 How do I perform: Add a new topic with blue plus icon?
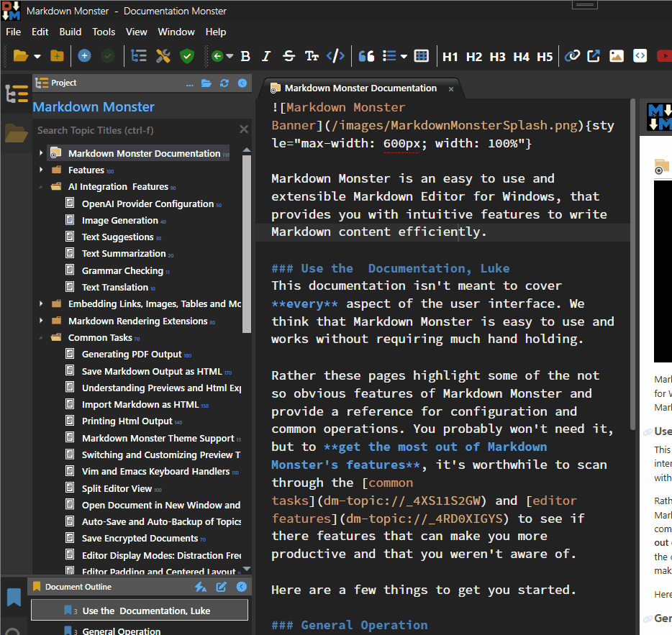click(x=84, y=55)
